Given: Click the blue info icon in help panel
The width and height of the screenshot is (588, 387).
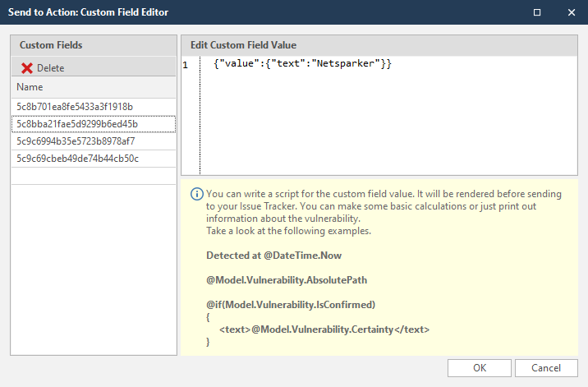Looking at the screenshot, I should tap(196, 195).
